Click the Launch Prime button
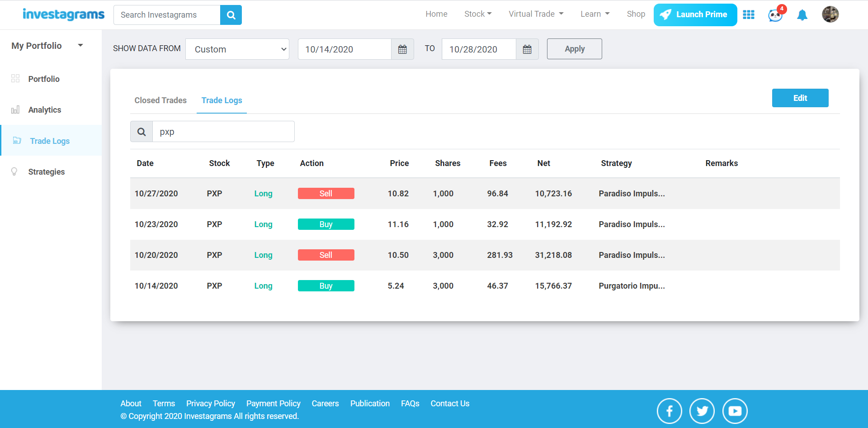868x428 pixels. [x=695, y=15]
